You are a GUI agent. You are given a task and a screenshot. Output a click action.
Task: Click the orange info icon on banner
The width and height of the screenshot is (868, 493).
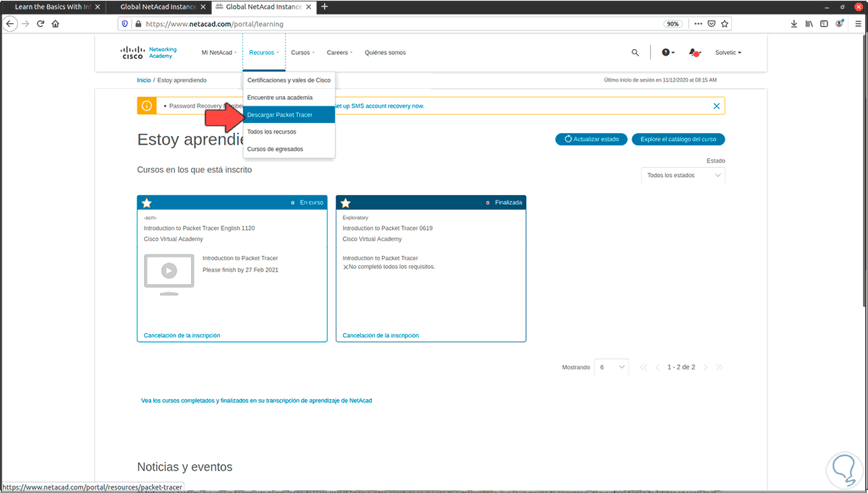[146, 106]
